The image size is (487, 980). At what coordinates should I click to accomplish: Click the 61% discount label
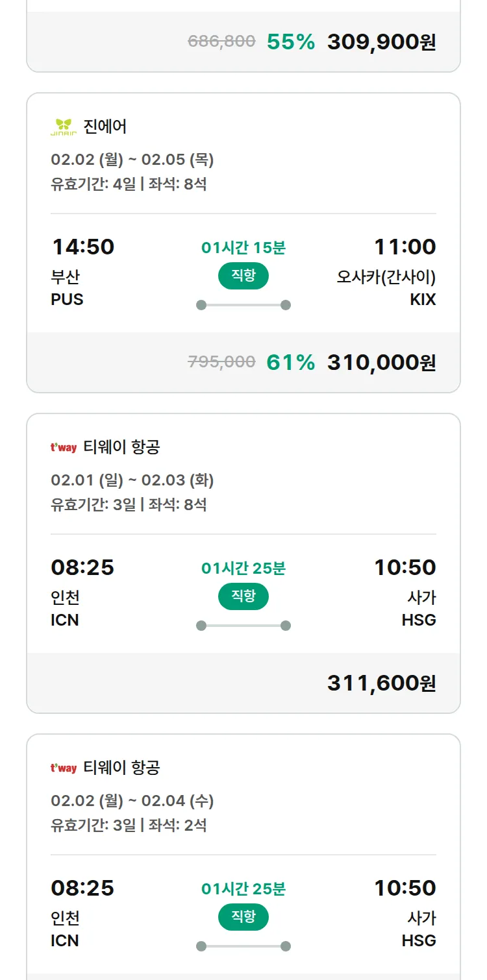[x=290, y=362]
